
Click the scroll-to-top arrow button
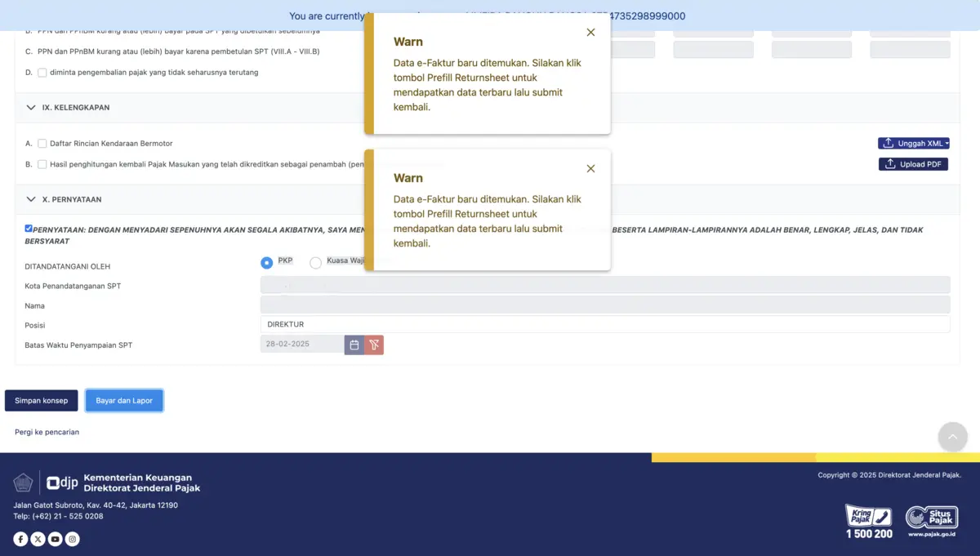click(x=952, y=437)
